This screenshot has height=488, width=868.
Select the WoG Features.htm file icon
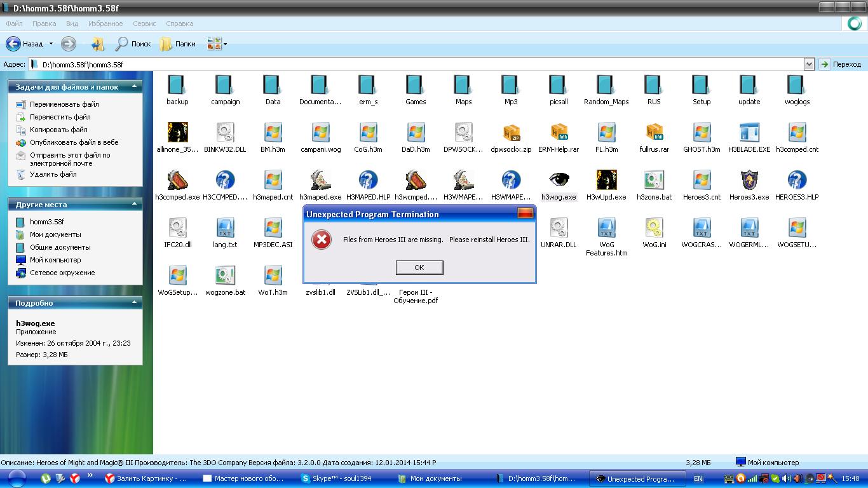pos(606,227)
